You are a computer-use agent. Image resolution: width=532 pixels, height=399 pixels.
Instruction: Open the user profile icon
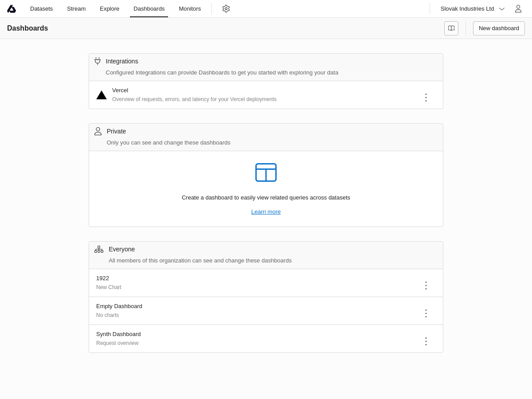[518, 9]
